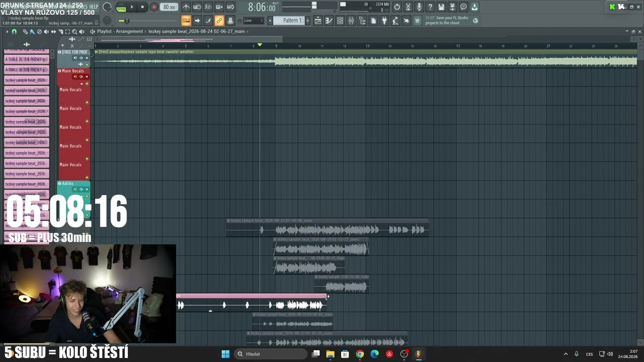Click the Playlist - Arrangement breadcrumb label
The image size is (644, 362).
(120, 32)
